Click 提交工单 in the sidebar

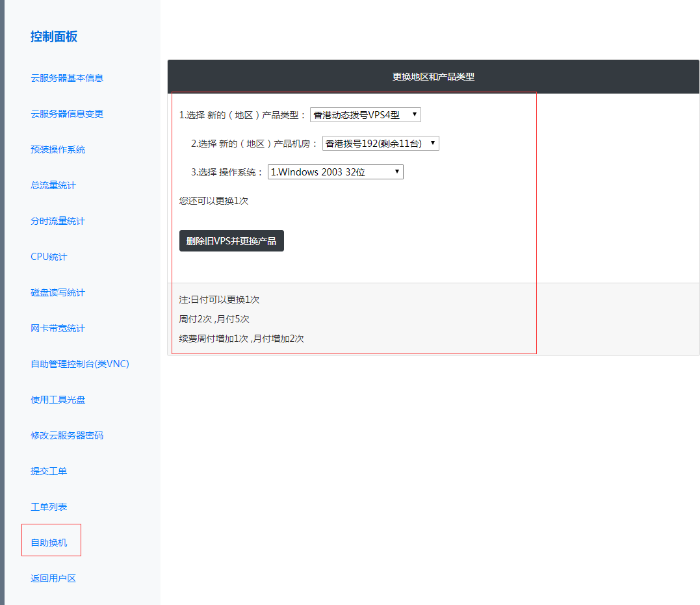click(49, 471)
